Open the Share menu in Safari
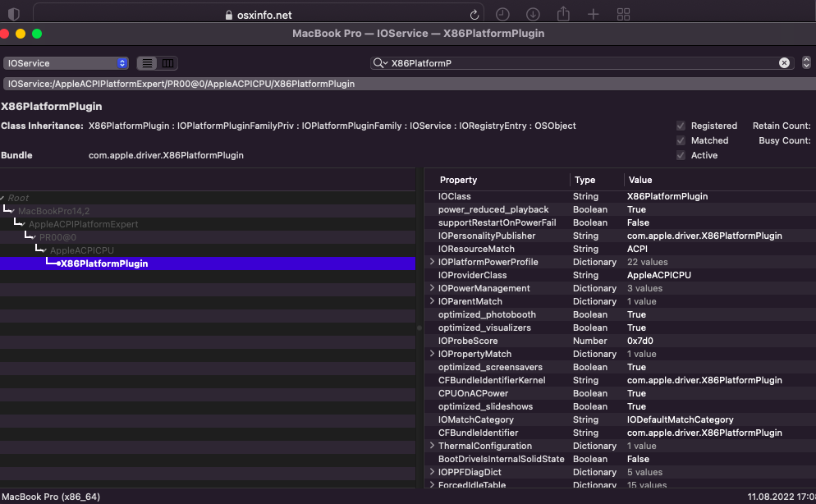 pos(563,14)
